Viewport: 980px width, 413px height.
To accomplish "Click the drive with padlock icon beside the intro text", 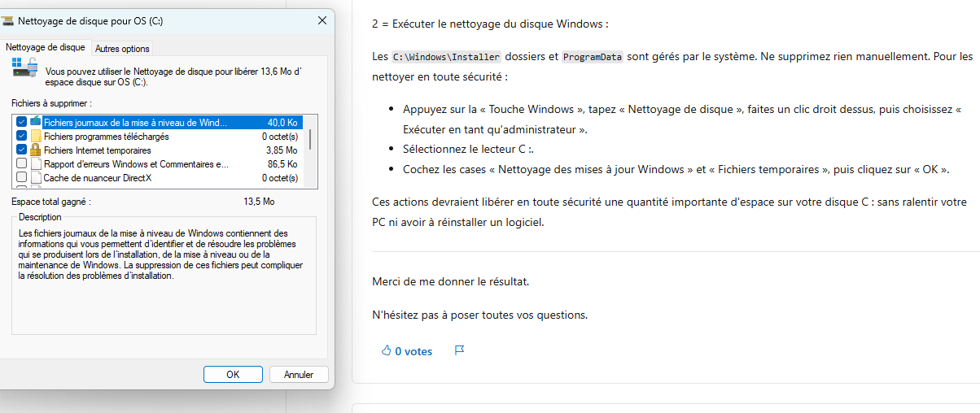I will coord(24,68).
